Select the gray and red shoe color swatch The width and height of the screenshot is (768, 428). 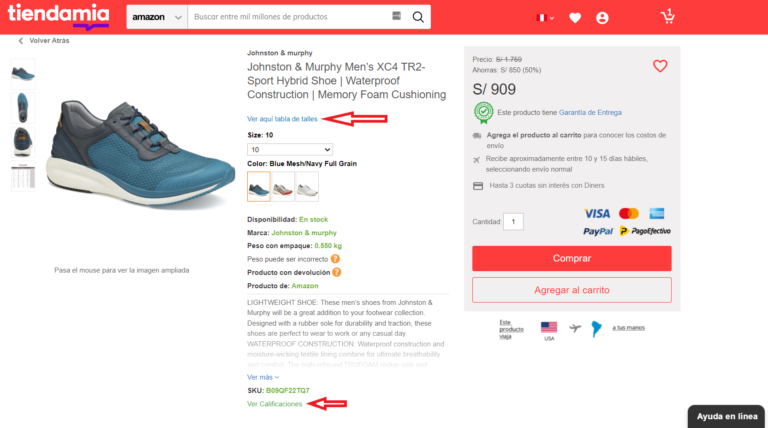click(283, 187)
